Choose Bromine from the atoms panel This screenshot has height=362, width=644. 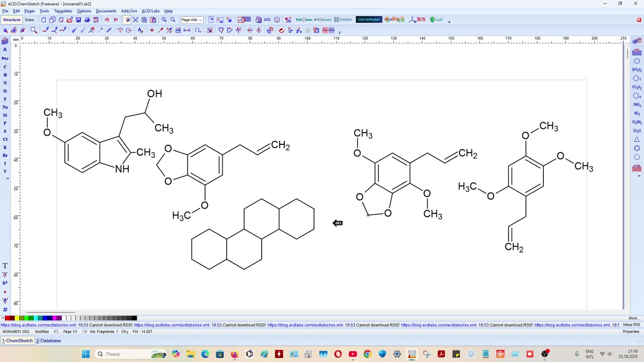pyautogui.click(x=5, y=155)
